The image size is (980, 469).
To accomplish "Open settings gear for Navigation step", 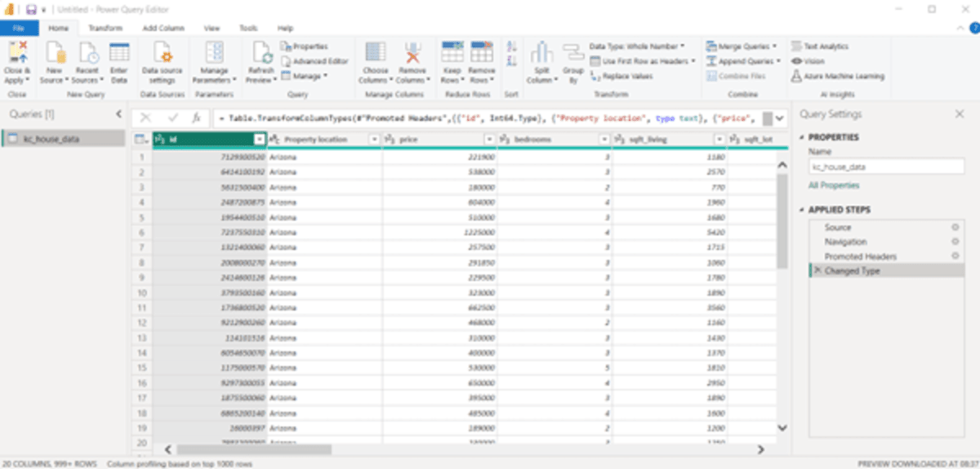I will tap(955, 242).
